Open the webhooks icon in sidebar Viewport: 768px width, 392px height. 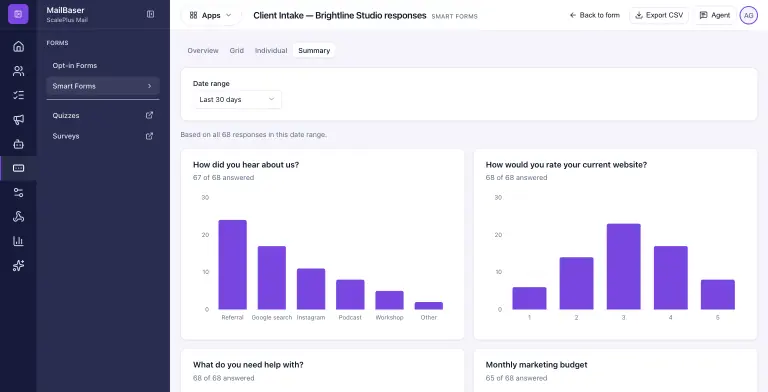pyautogui.click(x=18, y=217)
